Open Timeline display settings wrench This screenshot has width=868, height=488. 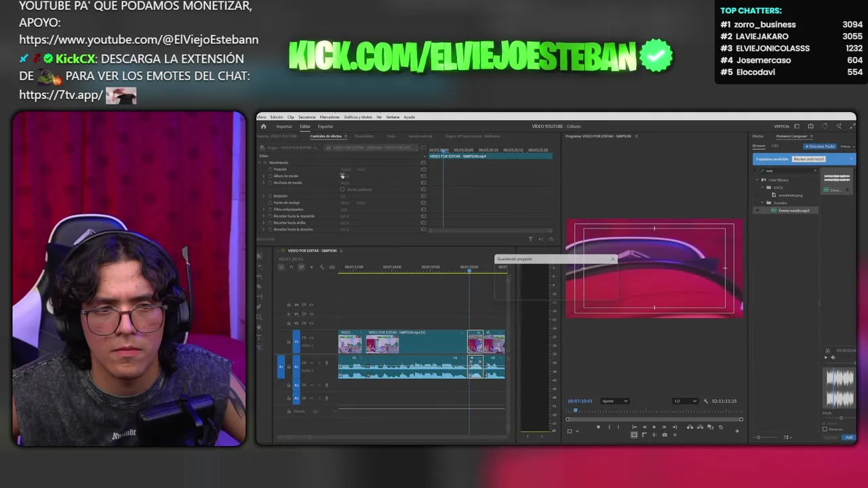(321, 267)
